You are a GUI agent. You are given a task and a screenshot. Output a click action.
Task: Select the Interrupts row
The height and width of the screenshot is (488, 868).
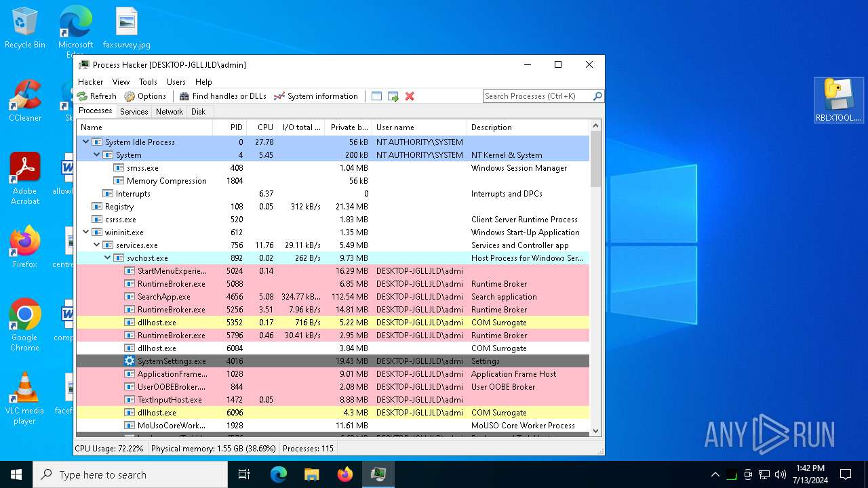(x=333, y=194)
